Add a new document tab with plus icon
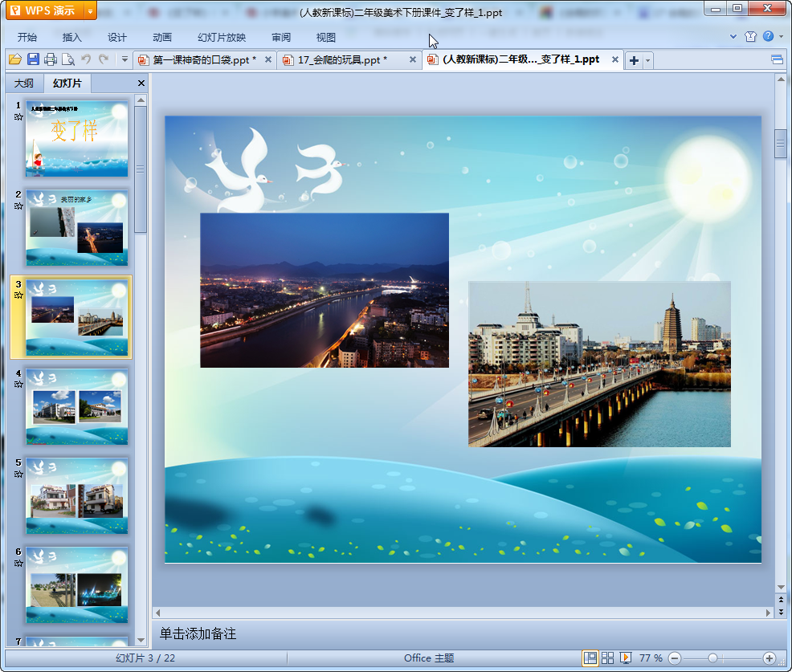This screenshot has width=792, height=672. (x=634, y=60)
